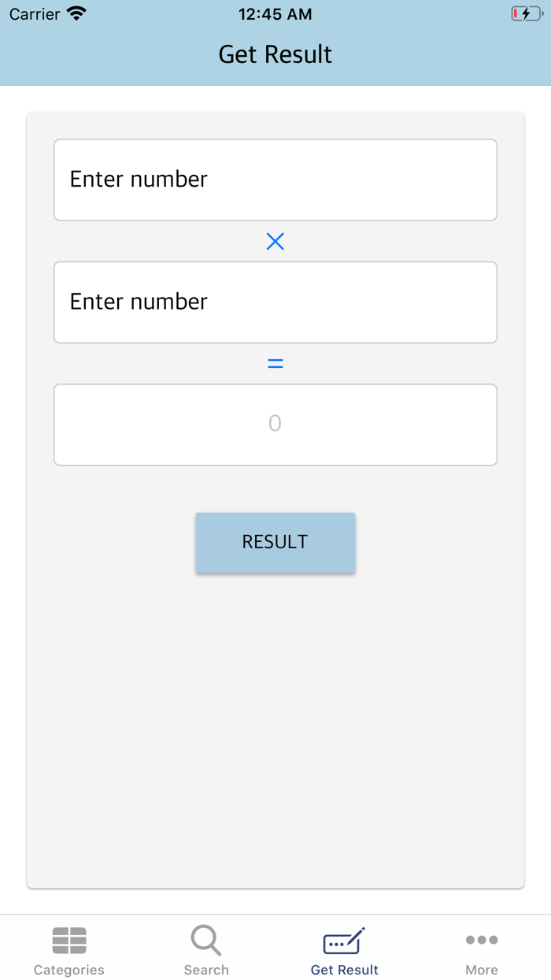The height and width of the screenshot is (980, 551).
Task: Select the Get Result tab label
Action: [x=345, y=970]
